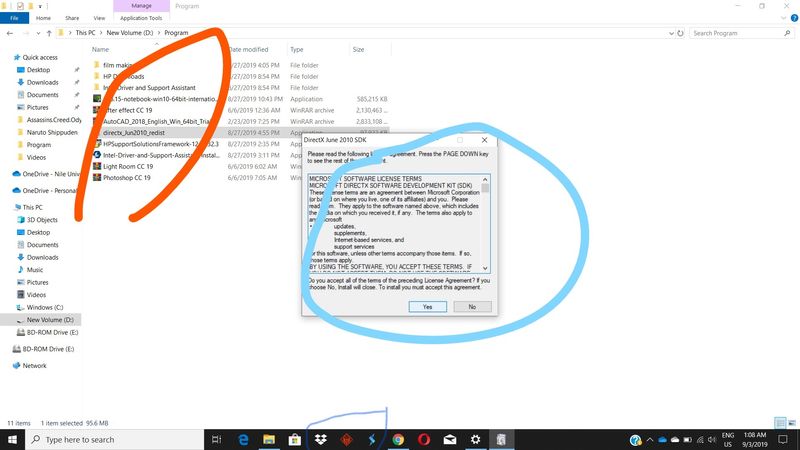800x450 pixels.
Task: Open the Action Center notification icon
Action: click(783, 439)
